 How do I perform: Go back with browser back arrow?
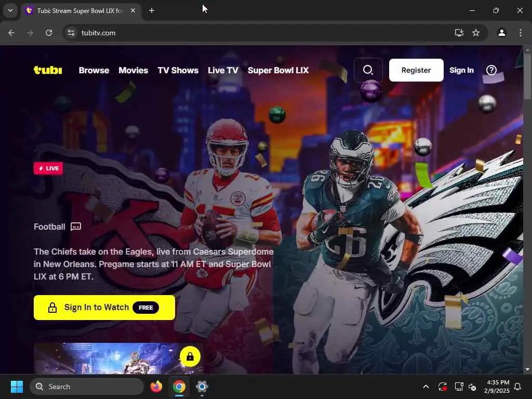(x=11, y=33)
